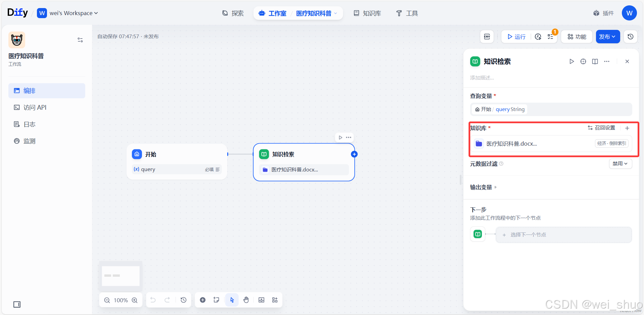Click 选择下一个节点 to add next node
The height and width of the screenshot is (315, 644).
point(564,235)
